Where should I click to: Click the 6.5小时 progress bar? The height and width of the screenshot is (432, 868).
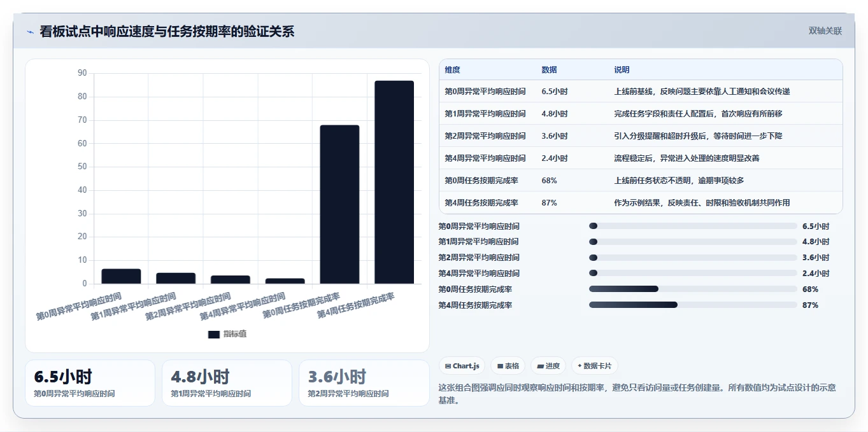tap(693, 226)
